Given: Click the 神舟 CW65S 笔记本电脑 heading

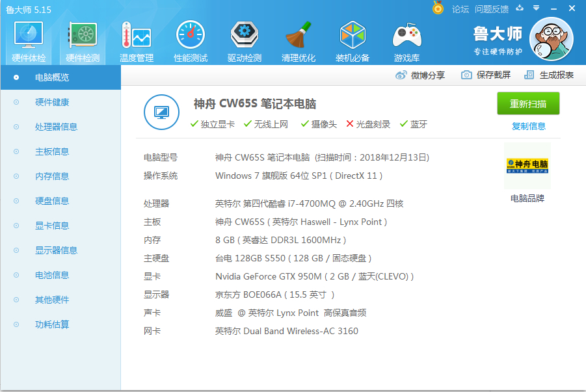Looking at the screenshot, I should pos(255,103).
